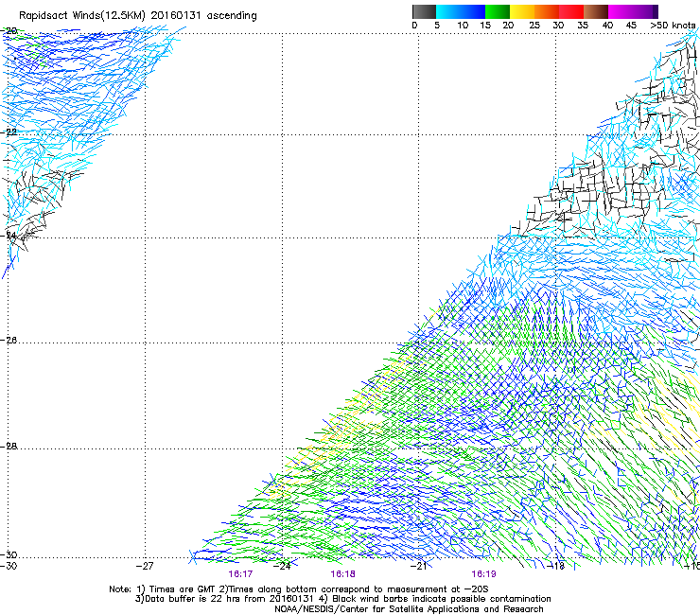Click the magenta 40-45 knots color swatch
Image resolution: width=700 pixels, height=615 pixels.
[621, 11]
